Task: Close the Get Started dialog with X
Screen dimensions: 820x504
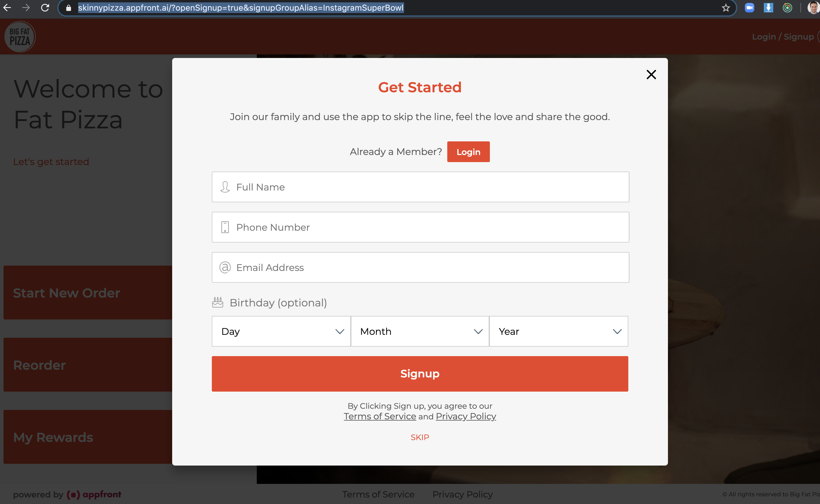Action: point(651,74)
